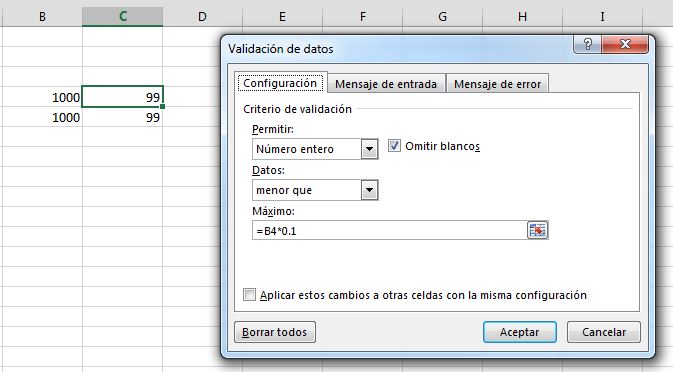Click the fill handle of the selected cell
The width and height of the screenshot is (673, 372).
click(162, 106)
